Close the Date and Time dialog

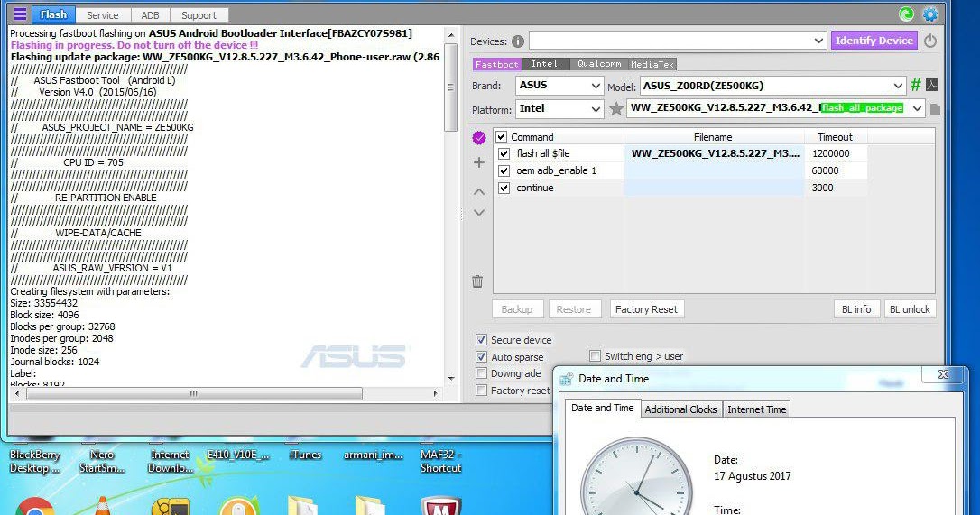(x=943, y=374)
